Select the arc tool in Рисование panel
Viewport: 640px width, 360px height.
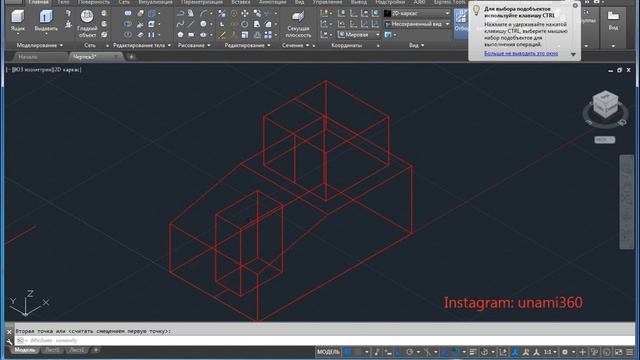pos(203,13)
